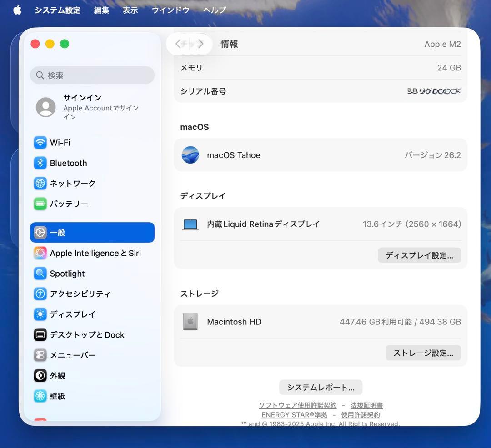Open the Apple menu logo

pyautogui.click(x=18, y=10)
